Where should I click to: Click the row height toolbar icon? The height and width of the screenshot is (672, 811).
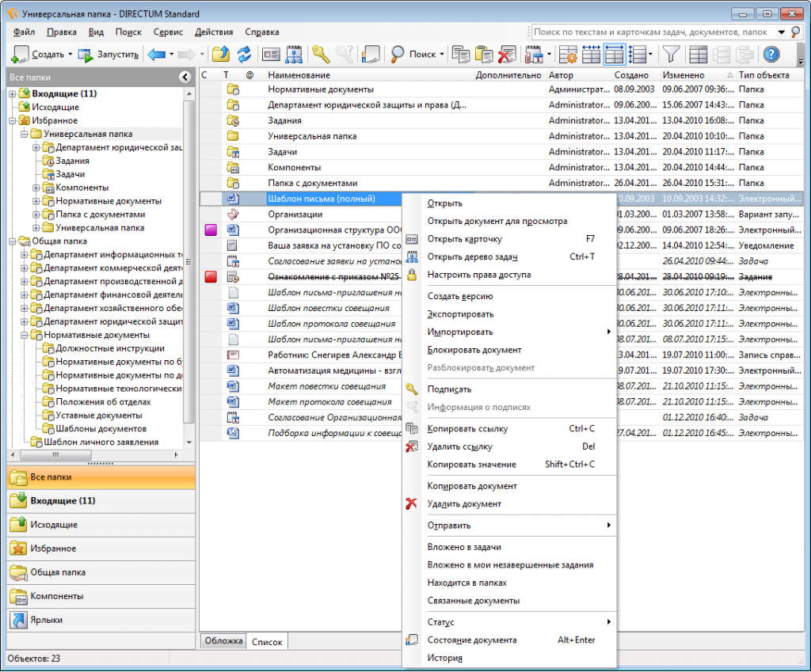[638, 55]
